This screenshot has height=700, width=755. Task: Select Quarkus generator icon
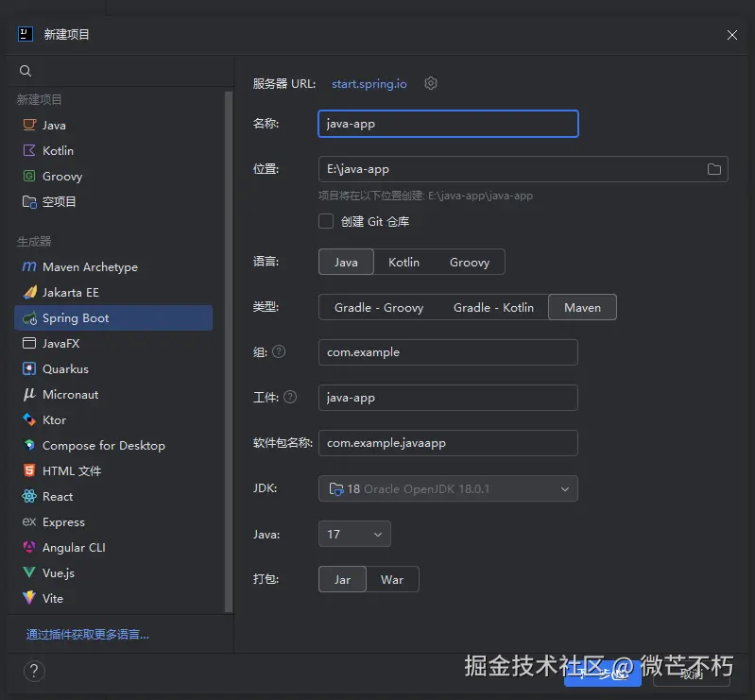tap(29, 368)
